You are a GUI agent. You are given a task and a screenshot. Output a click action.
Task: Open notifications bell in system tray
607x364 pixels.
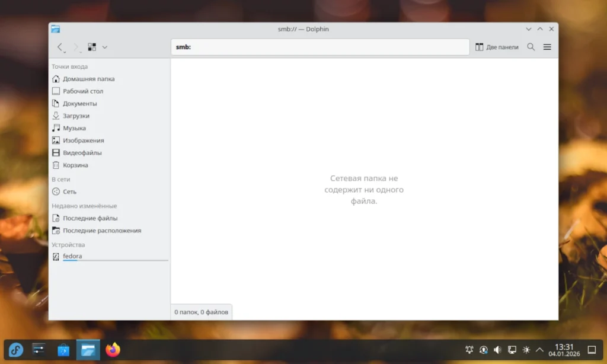(469, 350)
